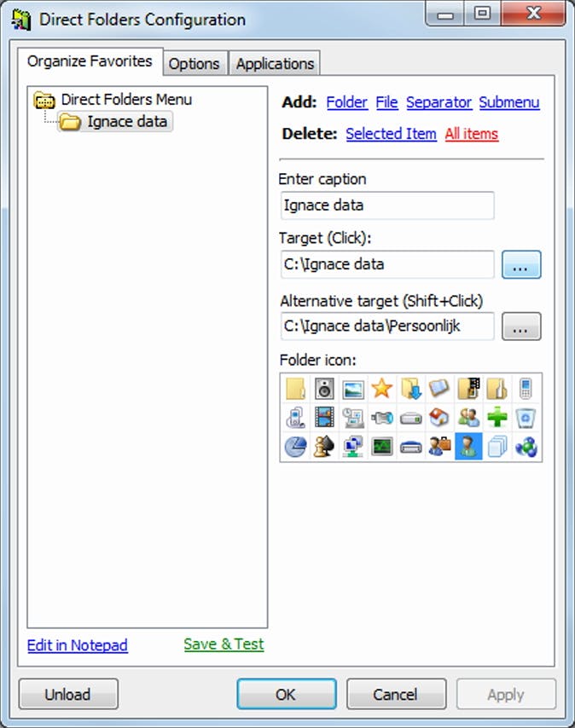Choose the folder with film strip icon
The image size is (575, 728).
pos(468,389)
